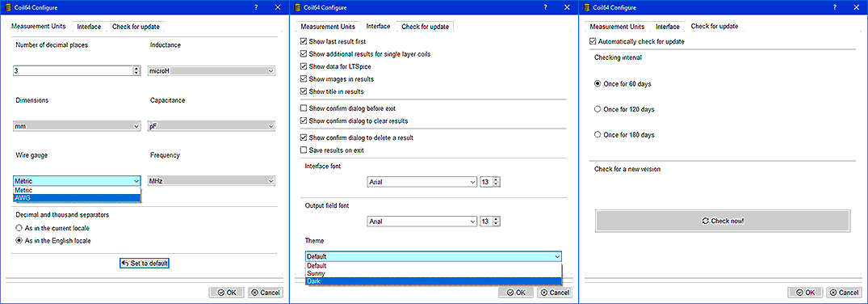This screenshot has width=868, height=304.
Task: Select As in the English locale option
Action: (x=54, y=241)
